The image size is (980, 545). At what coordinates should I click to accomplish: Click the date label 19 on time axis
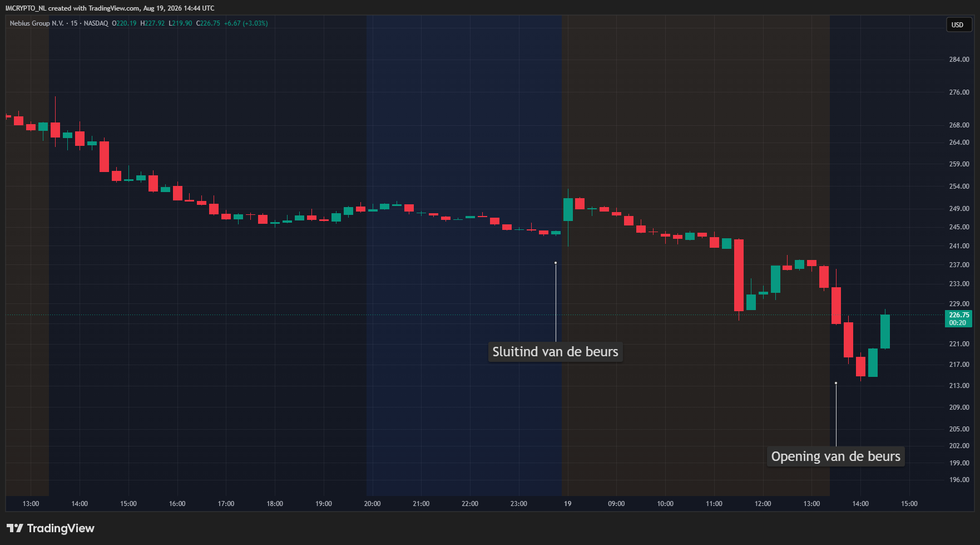(567, 504)
